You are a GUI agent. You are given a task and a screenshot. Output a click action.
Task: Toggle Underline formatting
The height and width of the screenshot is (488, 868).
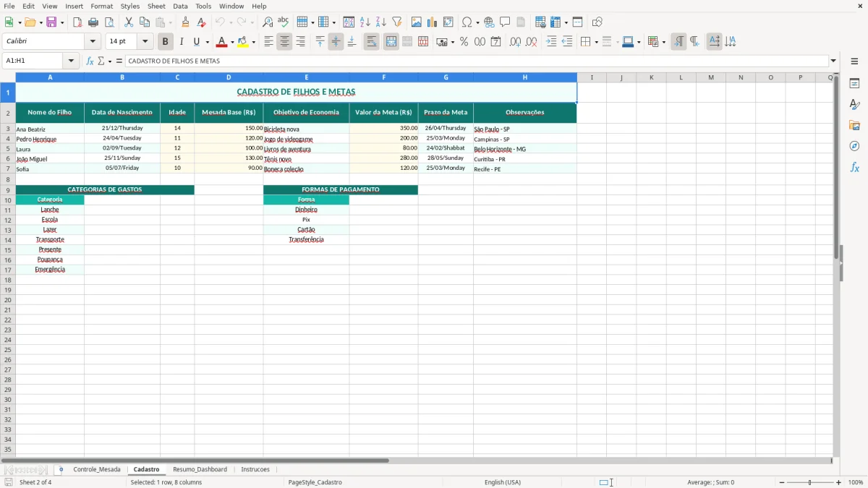click(196, 42)
